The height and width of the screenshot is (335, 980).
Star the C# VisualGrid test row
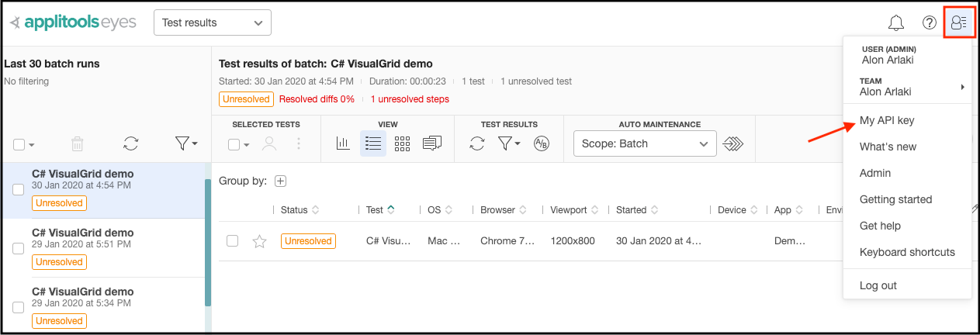(x=260, y=241)
